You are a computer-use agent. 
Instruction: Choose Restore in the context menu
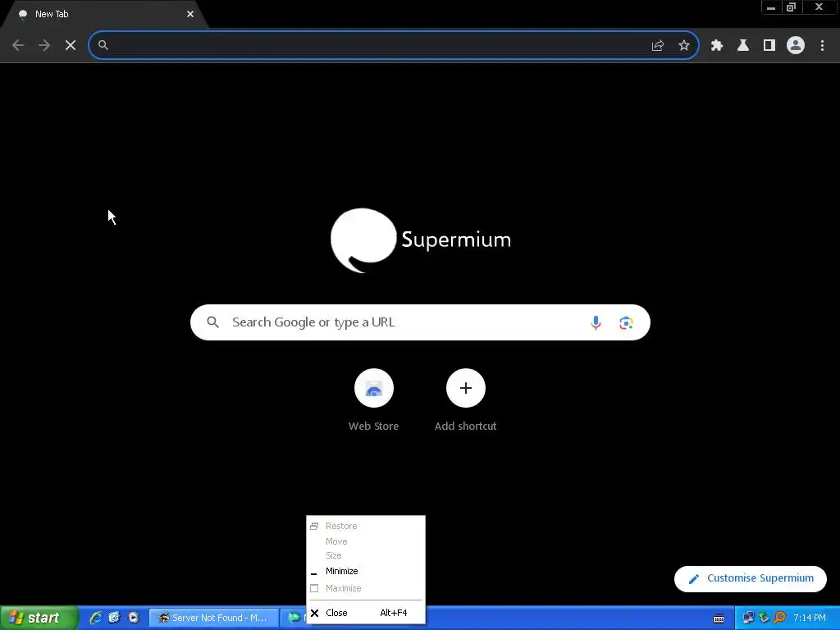366,526
